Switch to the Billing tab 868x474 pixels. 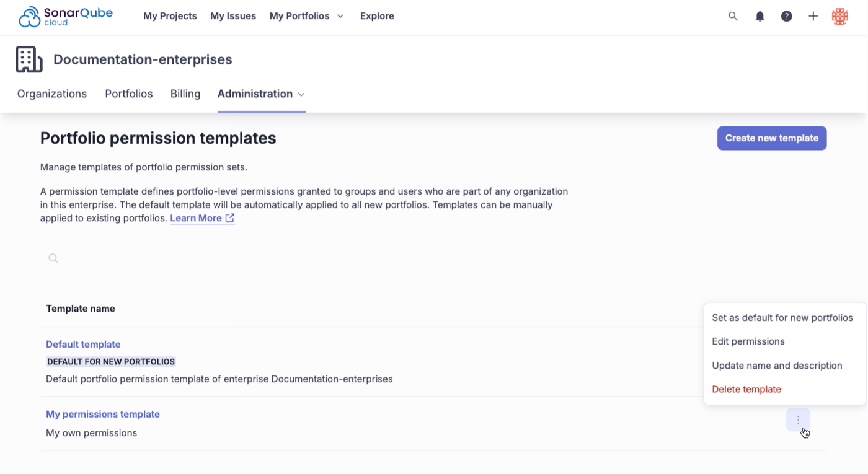coord(185,94)
